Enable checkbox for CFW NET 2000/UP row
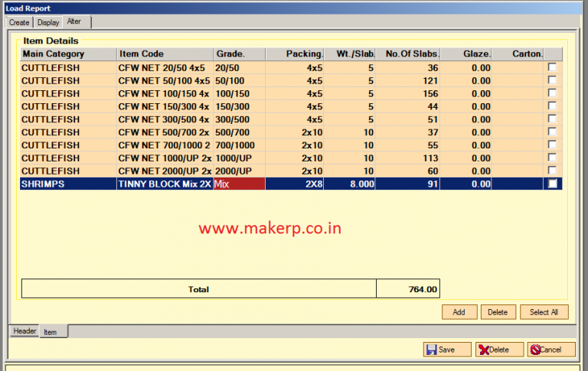 552,171
